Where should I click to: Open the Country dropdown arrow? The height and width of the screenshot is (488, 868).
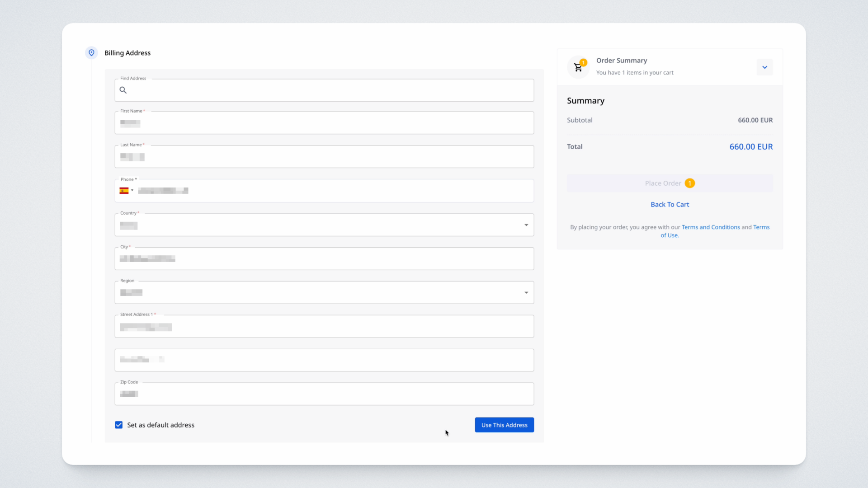coord(526,225)
